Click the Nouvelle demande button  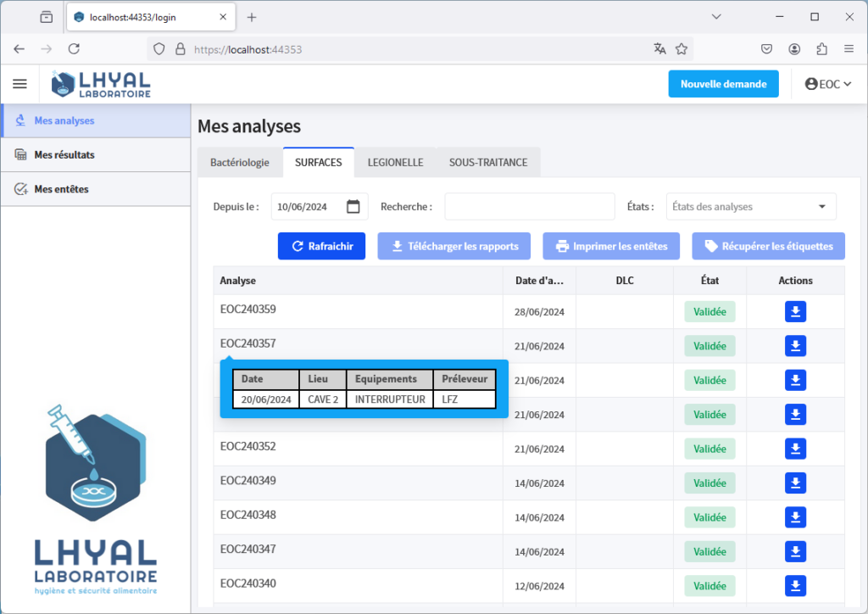coord(724,84)
